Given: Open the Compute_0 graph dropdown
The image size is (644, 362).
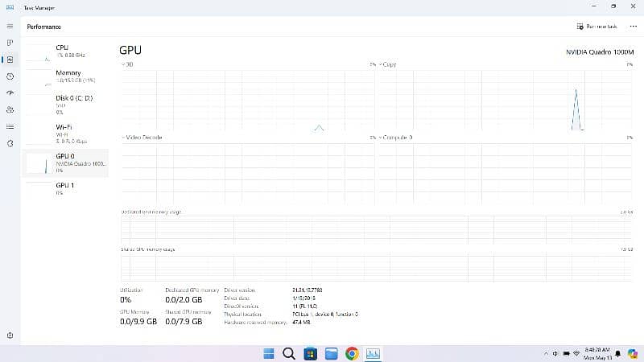Looking at the screenshot, I should [395, 138].
